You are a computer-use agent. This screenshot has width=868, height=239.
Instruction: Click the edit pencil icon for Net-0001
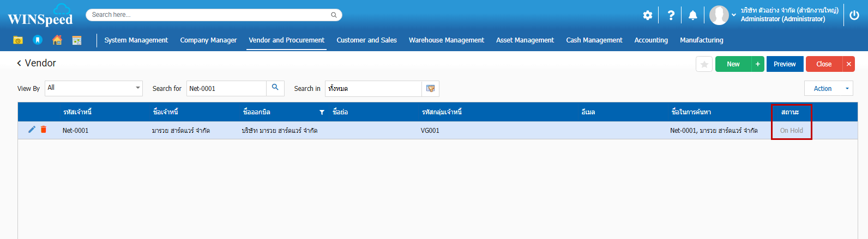[32, 130]
